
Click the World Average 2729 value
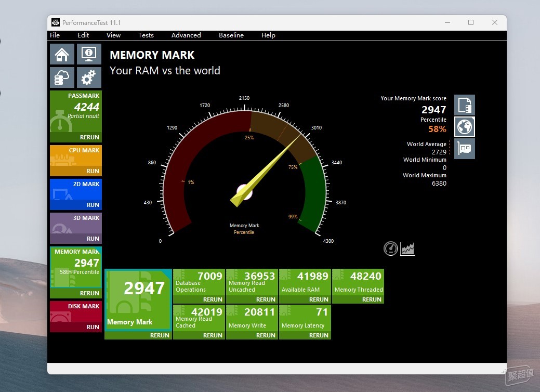(439, 152)
